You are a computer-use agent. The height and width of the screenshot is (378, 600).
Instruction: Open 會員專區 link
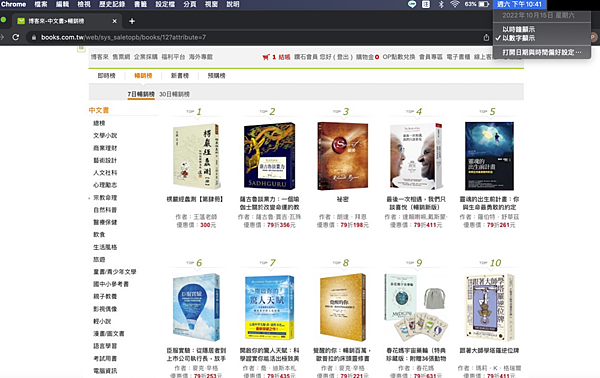click(x=431, y=57)
